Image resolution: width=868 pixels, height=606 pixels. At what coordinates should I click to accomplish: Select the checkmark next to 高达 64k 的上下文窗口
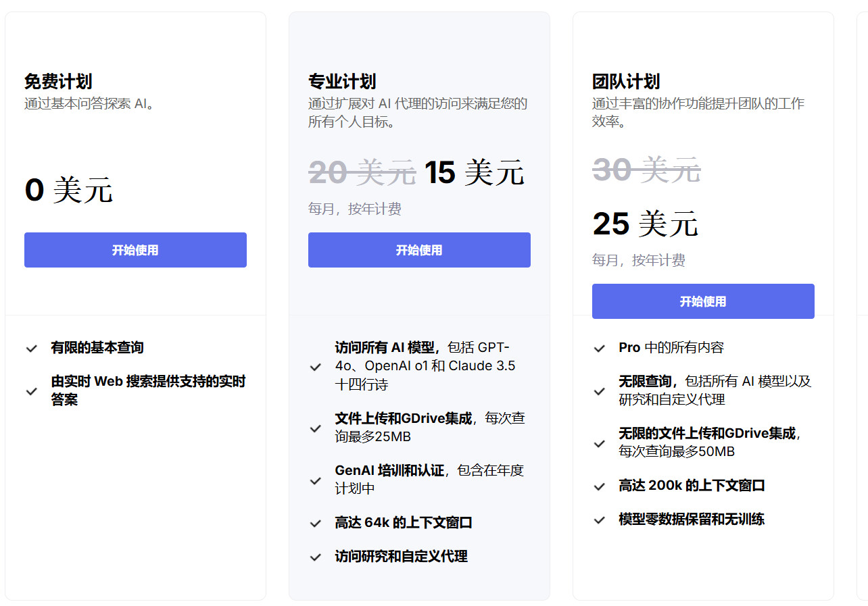[x=315, y=524]
